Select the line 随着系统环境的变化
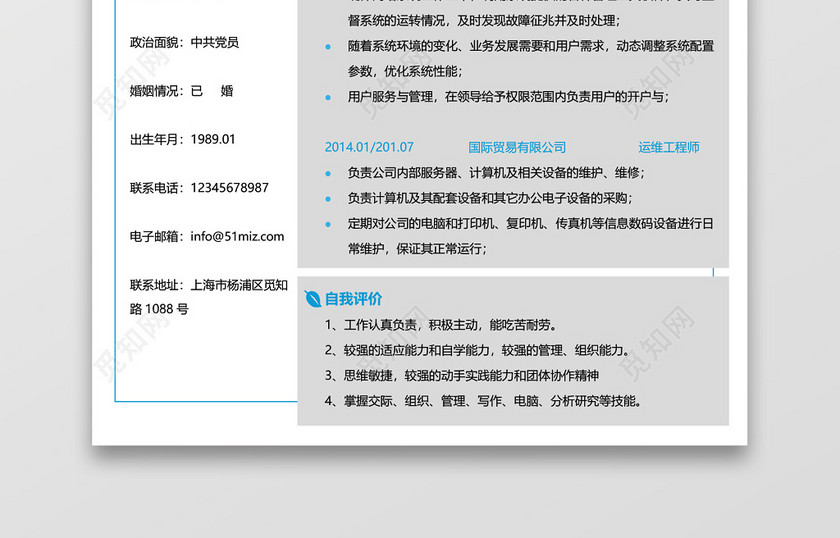 [x=531, y=46]
